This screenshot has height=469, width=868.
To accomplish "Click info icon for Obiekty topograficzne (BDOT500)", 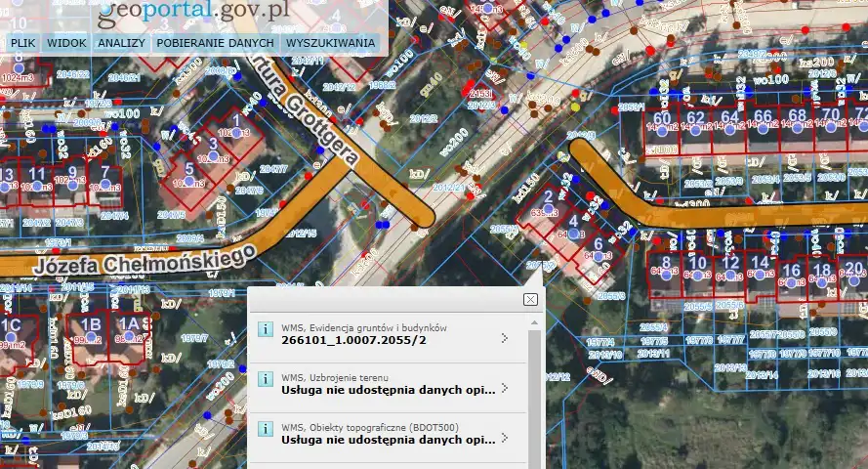I will 265,431.
